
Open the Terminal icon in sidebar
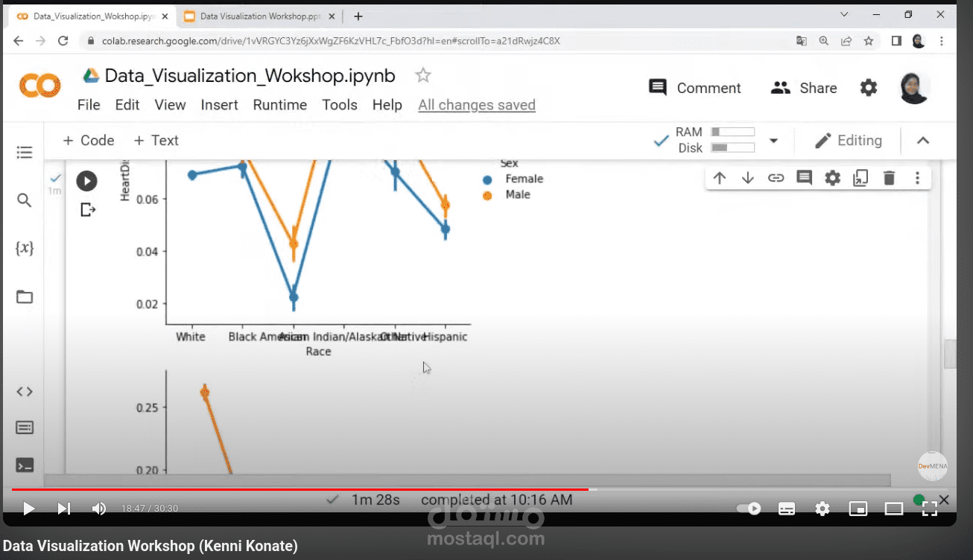25,465
